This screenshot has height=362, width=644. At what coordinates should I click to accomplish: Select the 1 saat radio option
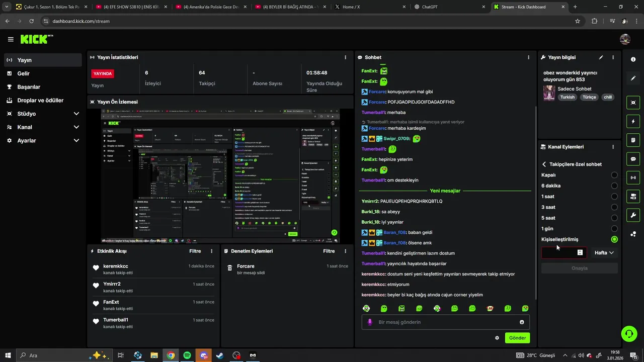(614, 197)
